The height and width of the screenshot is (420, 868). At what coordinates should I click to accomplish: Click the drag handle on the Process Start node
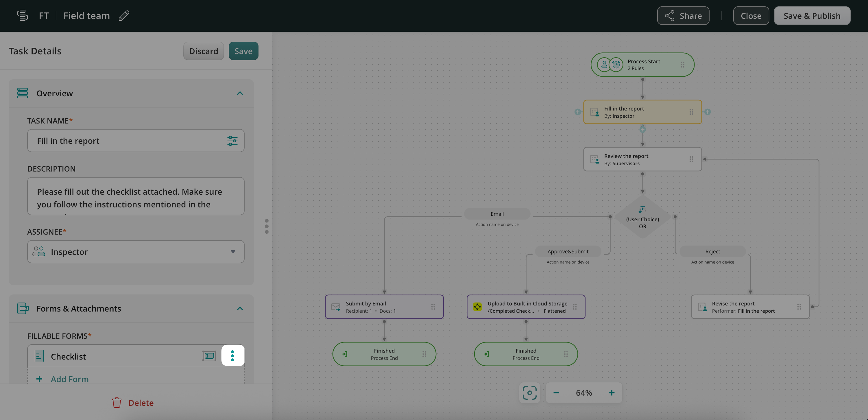[682, 65]
